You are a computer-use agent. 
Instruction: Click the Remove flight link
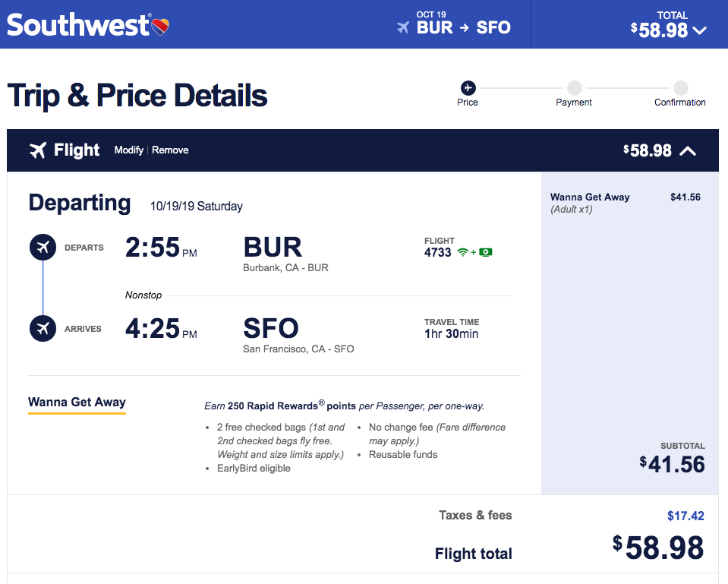click(170, 150)
